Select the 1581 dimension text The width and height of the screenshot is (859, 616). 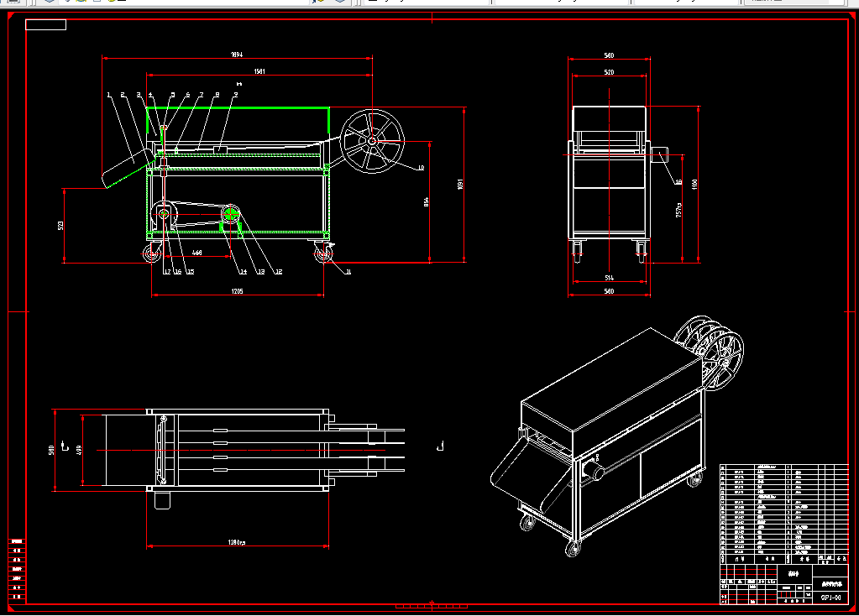pyautogui.click(x=259, y=71)
